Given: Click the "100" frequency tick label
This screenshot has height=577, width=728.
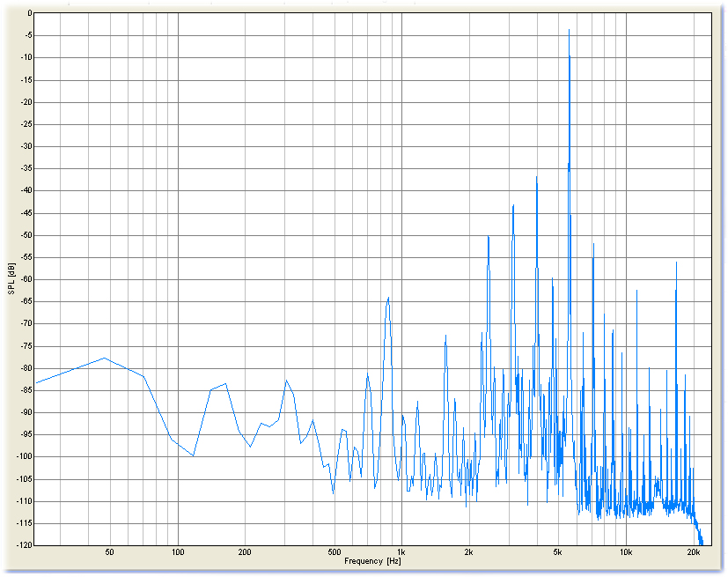Looking at the screenshot, I should tap(178, 552).
